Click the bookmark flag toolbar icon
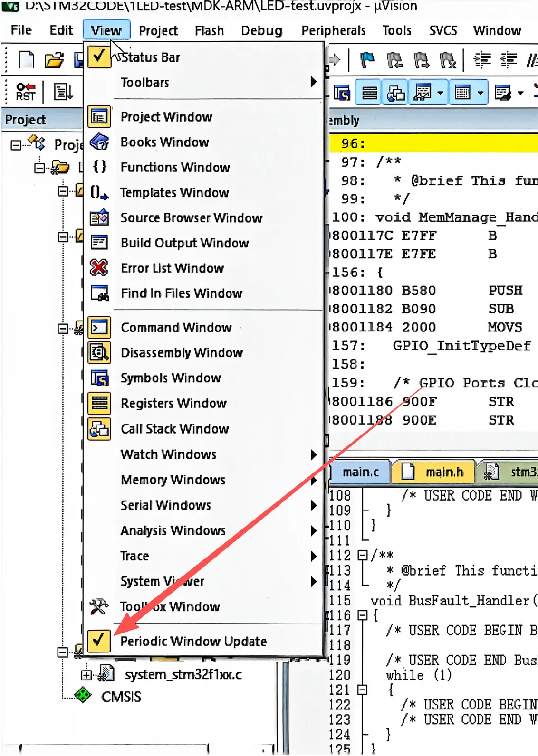 coord(367,60)
